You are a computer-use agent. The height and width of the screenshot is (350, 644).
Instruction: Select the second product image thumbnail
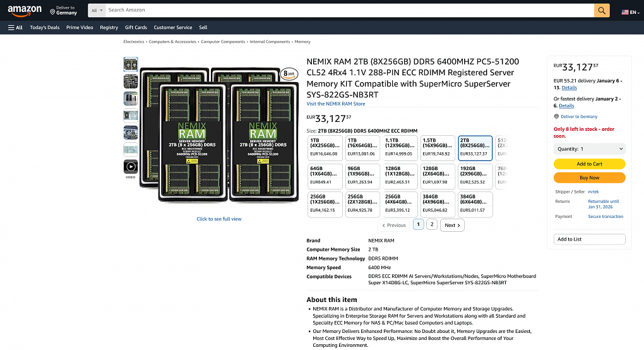click(x=131, y=81)
